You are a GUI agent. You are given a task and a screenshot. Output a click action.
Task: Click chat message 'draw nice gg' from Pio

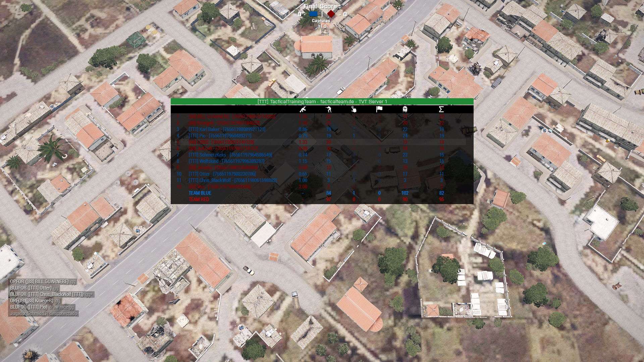tap(42, 307)
